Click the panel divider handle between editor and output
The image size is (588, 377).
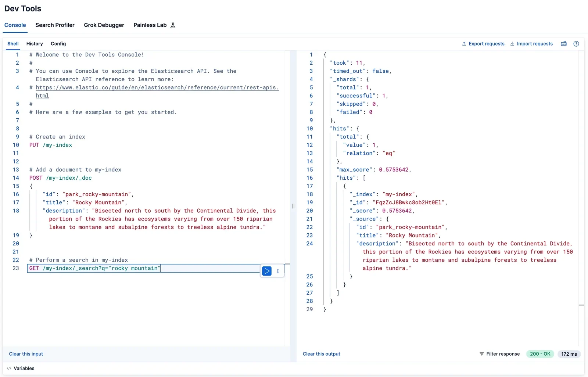pos(293,206)
